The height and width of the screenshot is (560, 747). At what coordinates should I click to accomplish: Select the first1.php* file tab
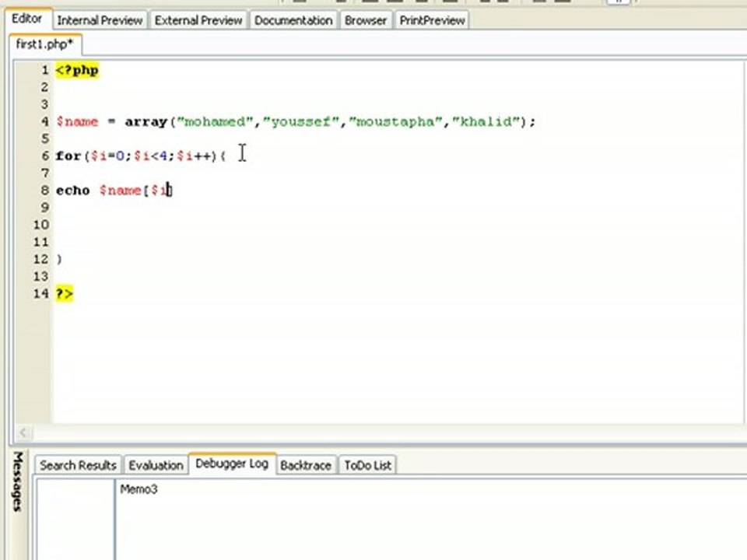[x=45, y=44]
